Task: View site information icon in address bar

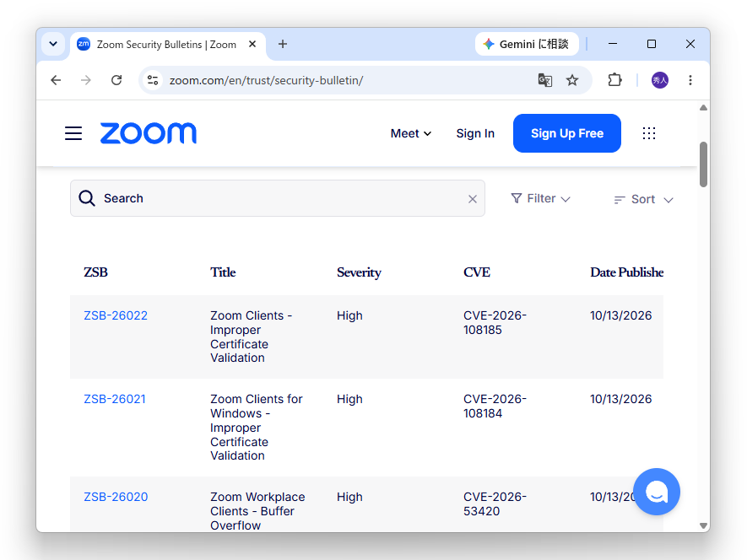Action: coord(153,80)
